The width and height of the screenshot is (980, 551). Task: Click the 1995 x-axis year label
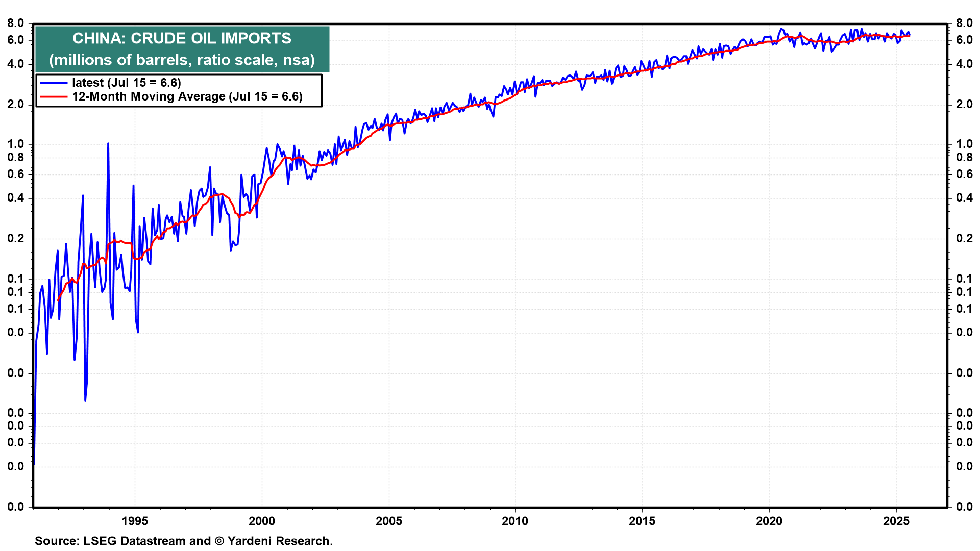coord(135,521)
